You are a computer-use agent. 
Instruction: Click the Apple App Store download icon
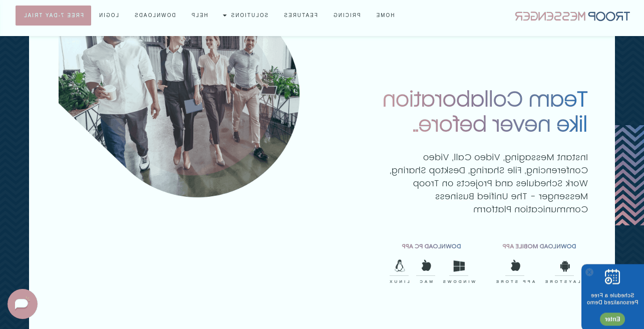pyautogui.click(x=515, y=265)
